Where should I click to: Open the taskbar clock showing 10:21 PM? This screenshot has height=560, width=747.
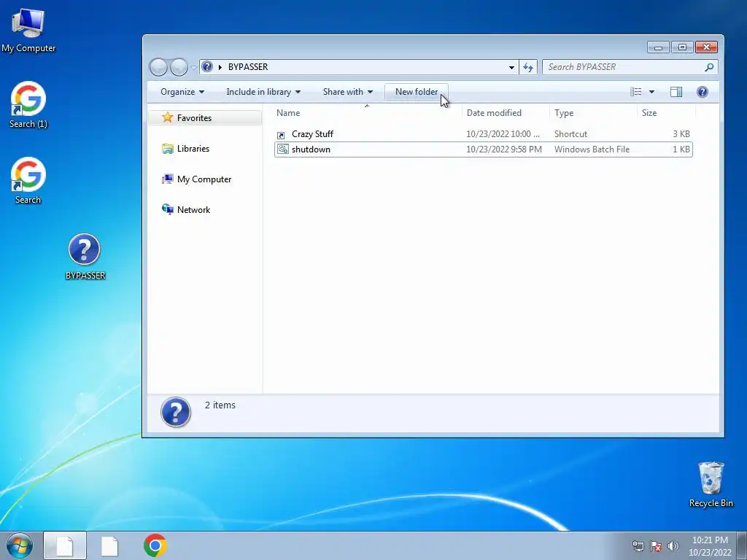pos(710,545)
